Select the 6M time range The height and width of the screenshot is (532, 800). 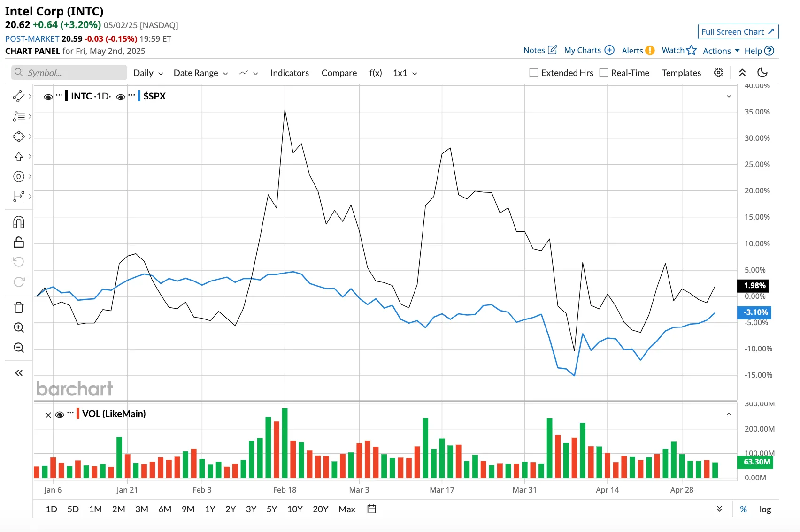tap(165, 509)
